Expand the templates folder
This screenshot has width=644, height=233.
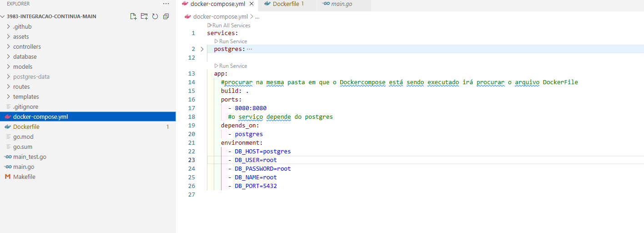(x=9, y=96)
